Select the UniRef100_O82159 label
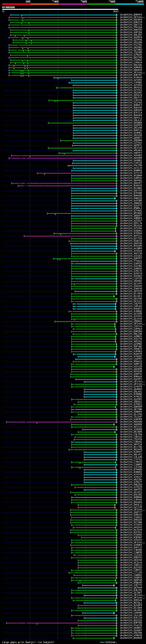 (131, 135)
